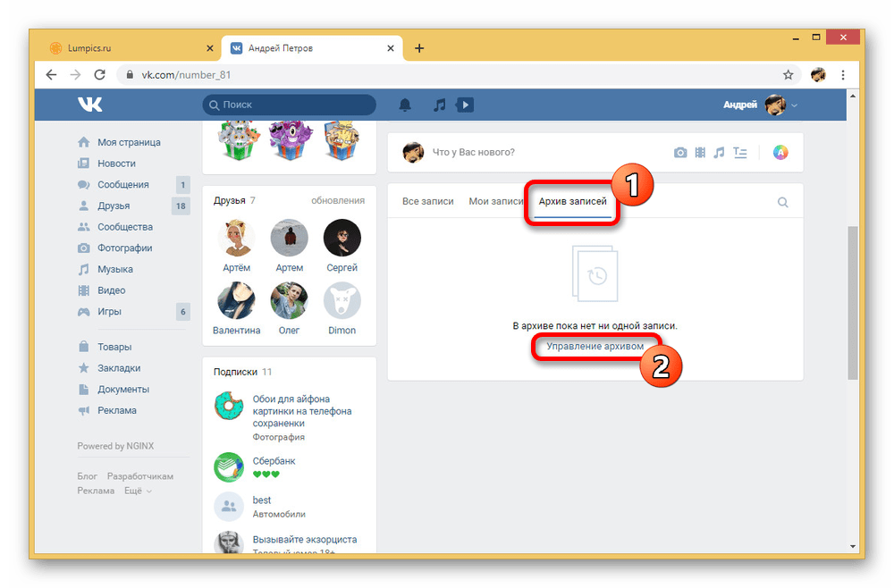Attach audio to new post

click(720, 153)
